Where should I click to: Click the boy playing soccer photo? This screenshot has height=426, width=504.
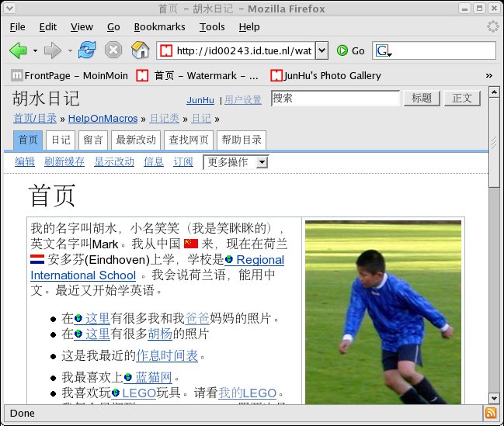[383, 312]
